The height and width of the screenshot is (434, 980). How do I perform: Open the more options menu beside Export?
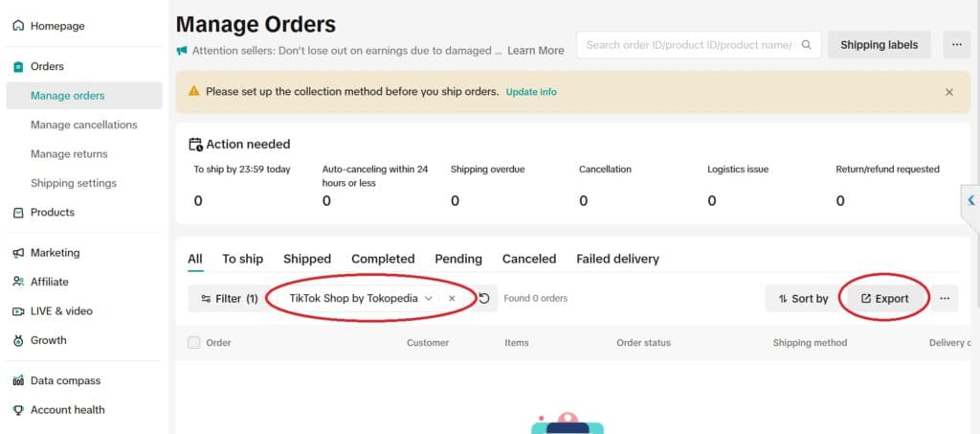point(944,299)
